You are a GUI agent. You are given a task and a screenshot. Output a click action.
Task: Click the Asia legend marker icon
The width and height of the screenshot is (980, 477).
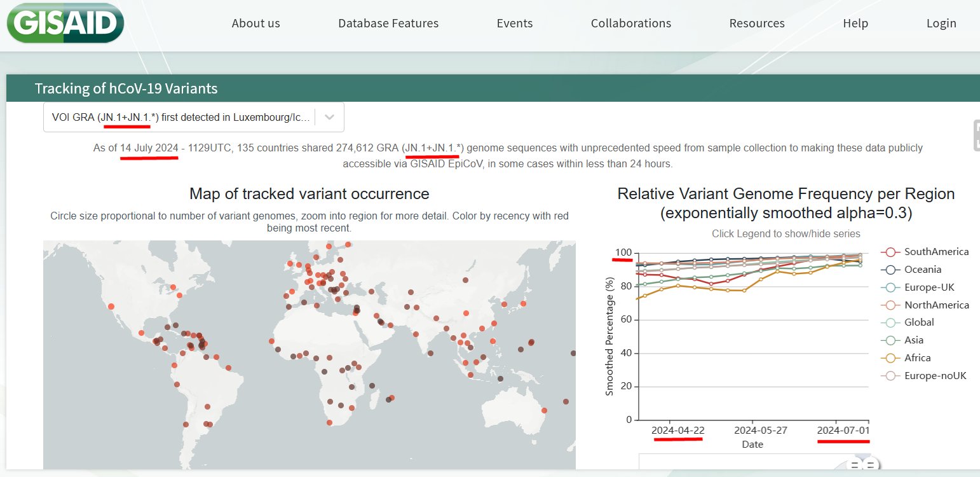pos(890,340)
